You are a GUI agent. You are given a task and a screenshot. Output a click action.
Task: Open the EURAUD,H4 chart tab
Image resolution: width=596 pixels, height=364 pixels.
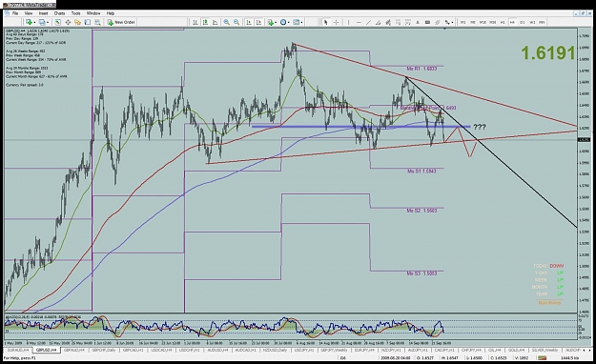[x=18, y=350]
